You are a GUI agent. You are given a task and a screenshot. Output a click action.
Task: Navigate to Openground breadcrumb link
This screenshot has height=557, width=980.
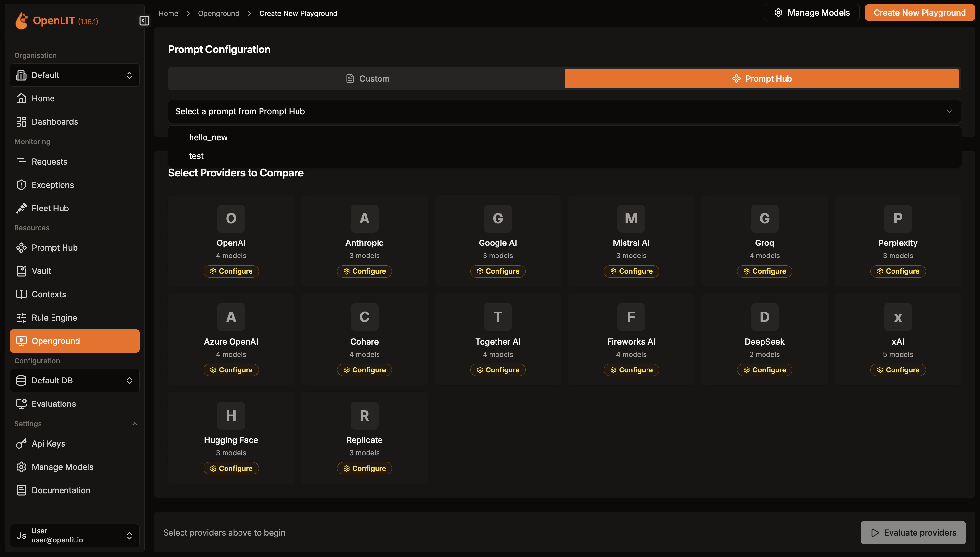(218, 13)
